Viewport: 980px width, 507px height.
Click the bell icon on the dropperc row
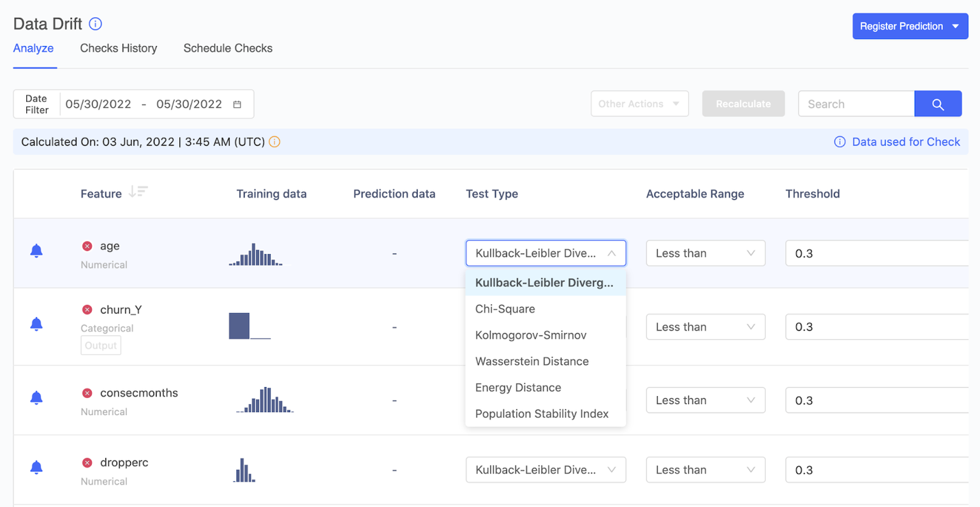point(36,467)
